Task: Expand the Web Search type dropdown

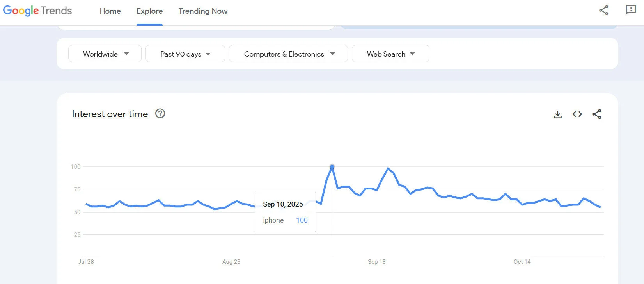Action: 390,54
